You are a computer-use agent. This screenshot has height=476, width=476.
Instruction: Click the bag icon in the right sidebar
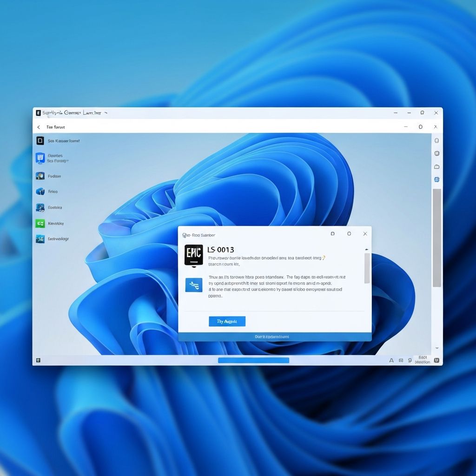(x=436, y=166)
